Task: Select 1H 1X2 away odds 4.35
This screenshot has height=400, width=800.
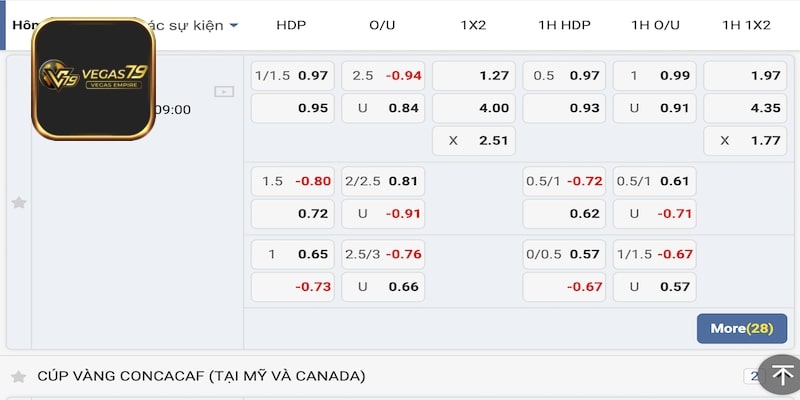Action: (x=745, y=108)
